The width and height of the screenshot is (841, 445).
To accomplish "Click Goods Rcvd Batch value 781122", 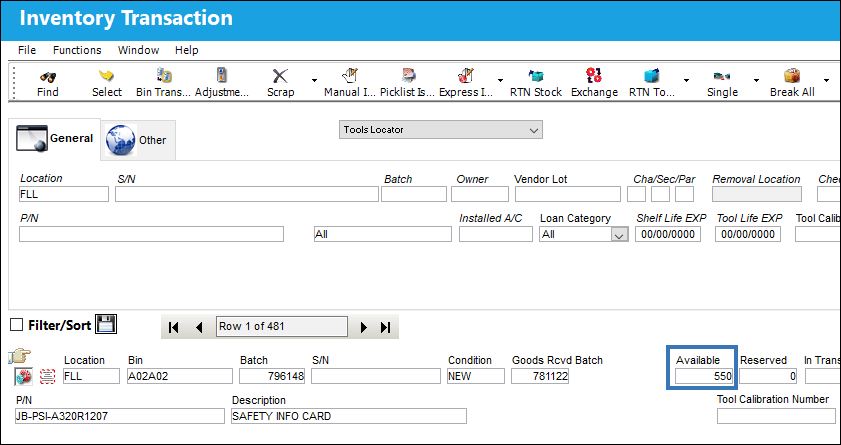I will tap(540, 376).
